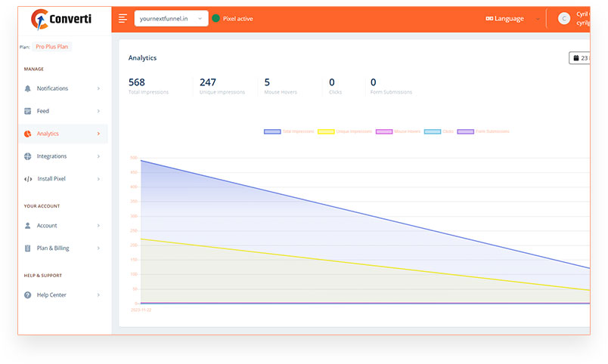Open the calendar date range button
The width and height of the screenshot is (608, 364).
579,58
